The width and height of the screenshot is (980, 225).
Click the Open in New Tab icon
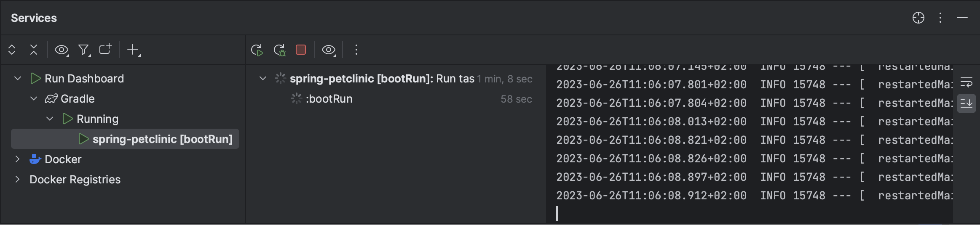pos(105,50)
